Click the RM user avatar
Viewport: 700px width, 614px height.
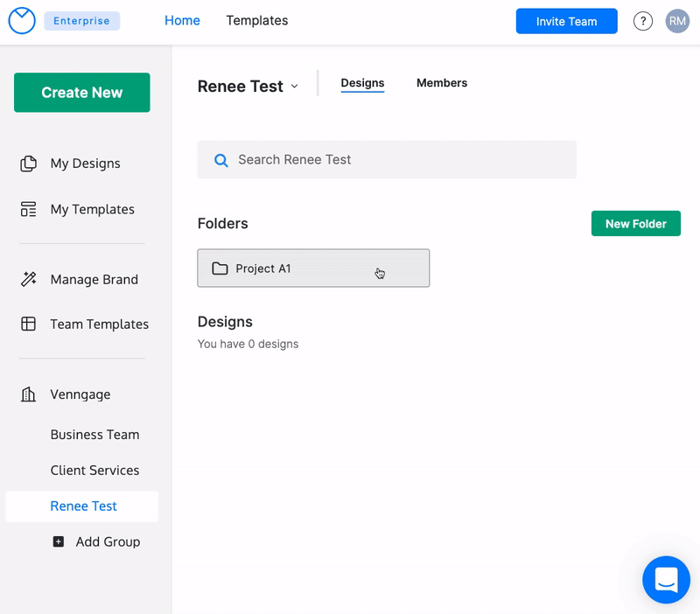tap(677, 21)
